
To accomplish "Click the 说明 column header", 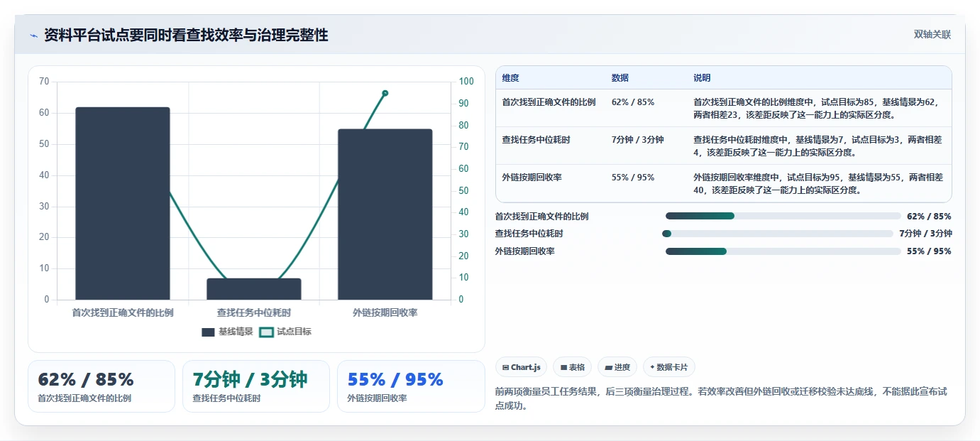I will 702,78.
